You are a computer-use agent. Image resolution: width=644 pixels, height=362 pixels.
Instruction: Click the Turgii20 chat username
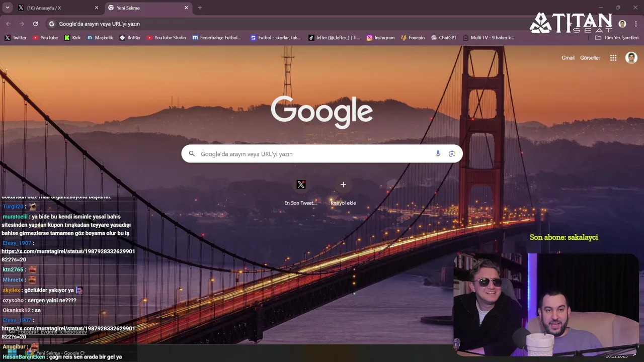[x=13, y=207]
